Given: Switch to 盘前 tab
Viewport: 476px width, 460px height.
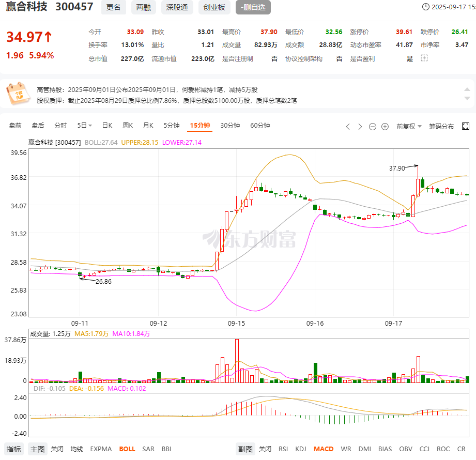Looking at the screenshot, I should point(15,126).
